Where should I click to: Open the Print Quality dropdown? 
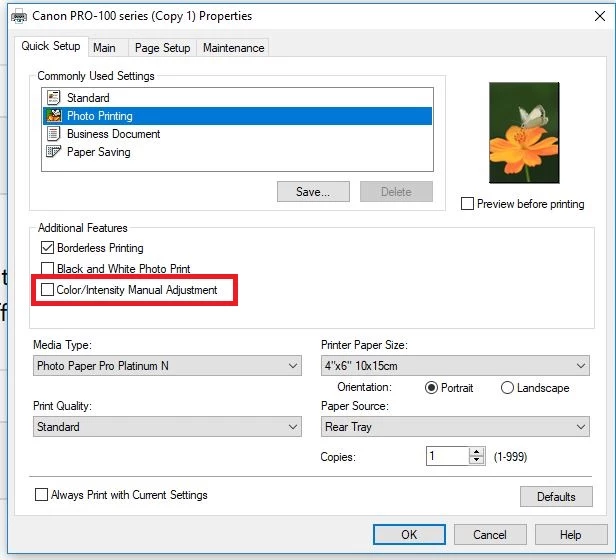coord(167,427)
